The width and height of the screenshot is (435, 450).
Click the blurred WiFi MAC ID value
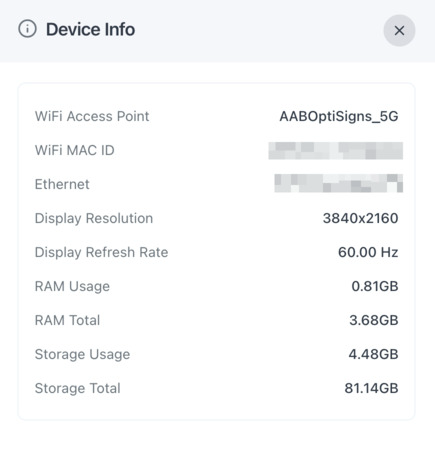click(x=336, y=151)
